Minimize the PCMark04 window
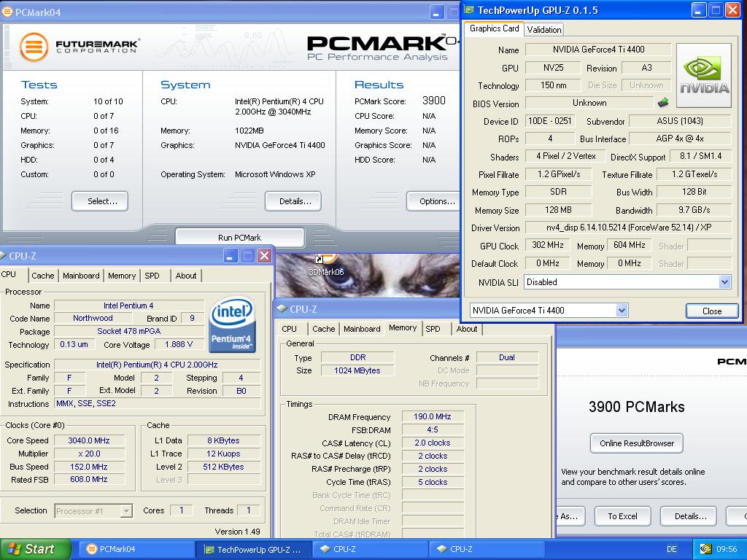The height and width of the screenshot is (560, 747). [437, 12]
